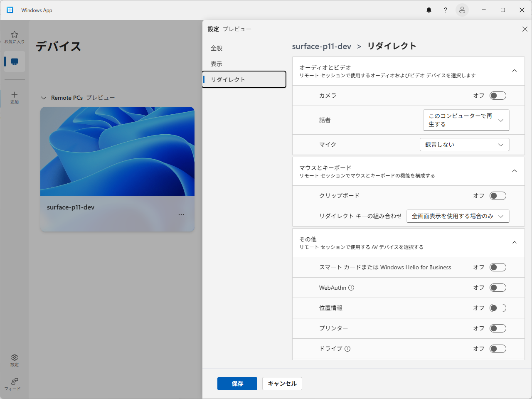
Task: Show info tooltip next to WebAuthn
Action: [x=351, y=288]
